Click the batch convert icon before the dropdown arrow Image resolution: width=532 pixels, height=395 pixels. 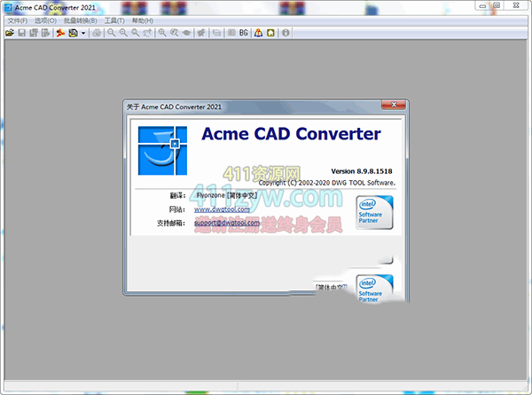(x=73, y=33)
